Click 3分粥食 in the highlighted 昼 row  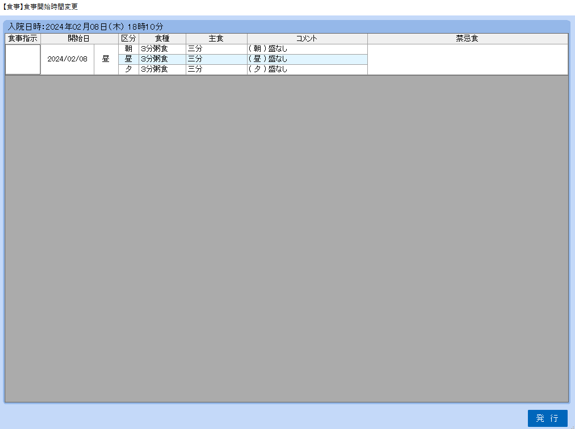click(x=162, y=59)
